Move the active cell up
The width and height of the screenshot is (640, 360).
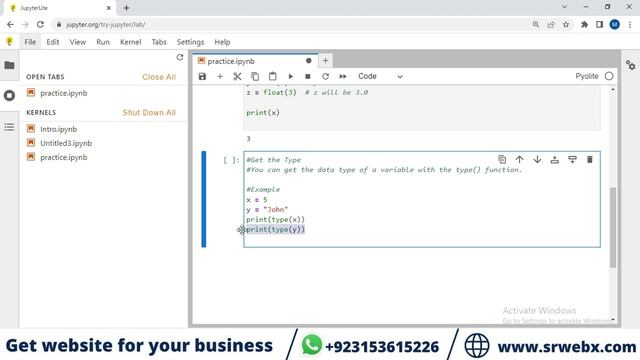click(520, 160)
